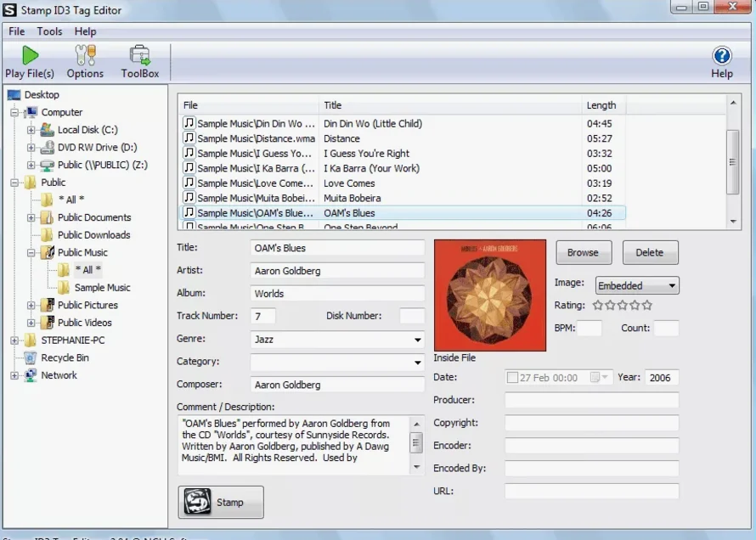This screenshot has width=756, height=540.
Task: Sort by the Title column header
Action: tap(450, 105)
